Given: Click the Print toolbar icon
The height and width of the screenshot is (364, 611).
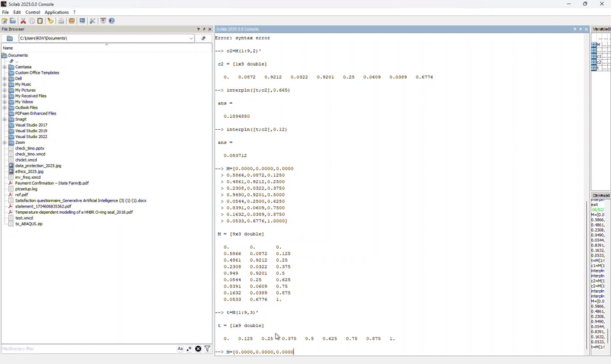Looking at the screenshot, I should coord(61,21).
